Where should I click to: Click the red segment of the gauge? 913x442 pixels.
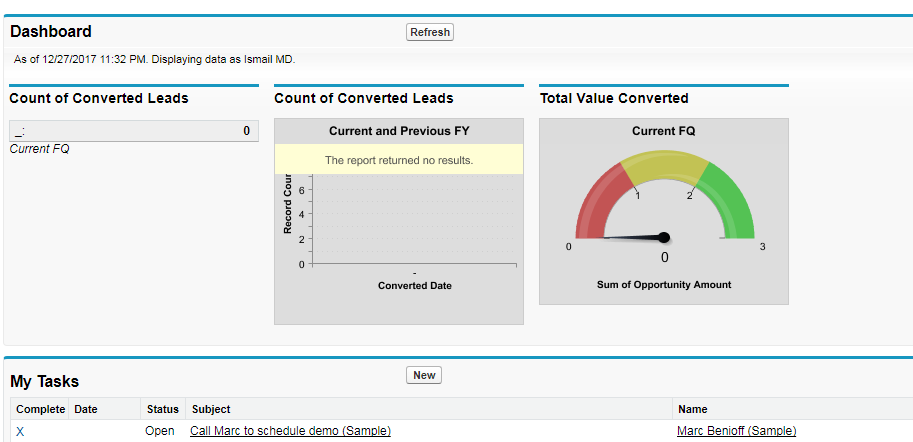pos(600,200)
